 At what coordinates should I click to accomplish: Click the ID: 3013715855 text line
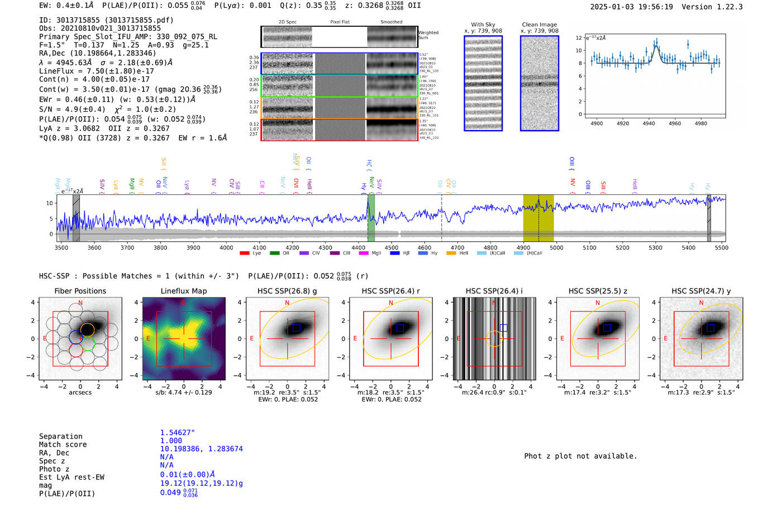click(x=106, y=20)
